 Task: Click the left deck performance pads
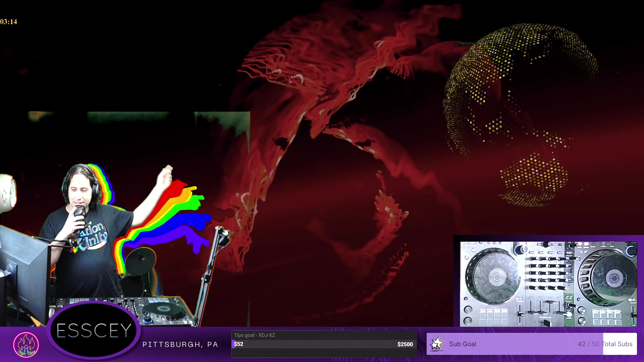[x=493, y=316]
